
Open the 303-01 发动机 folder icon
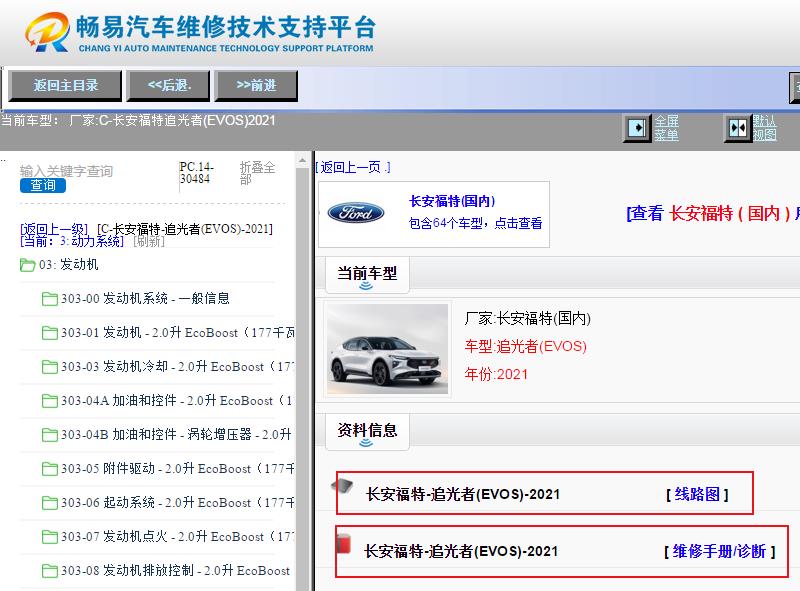pos(49,333)
